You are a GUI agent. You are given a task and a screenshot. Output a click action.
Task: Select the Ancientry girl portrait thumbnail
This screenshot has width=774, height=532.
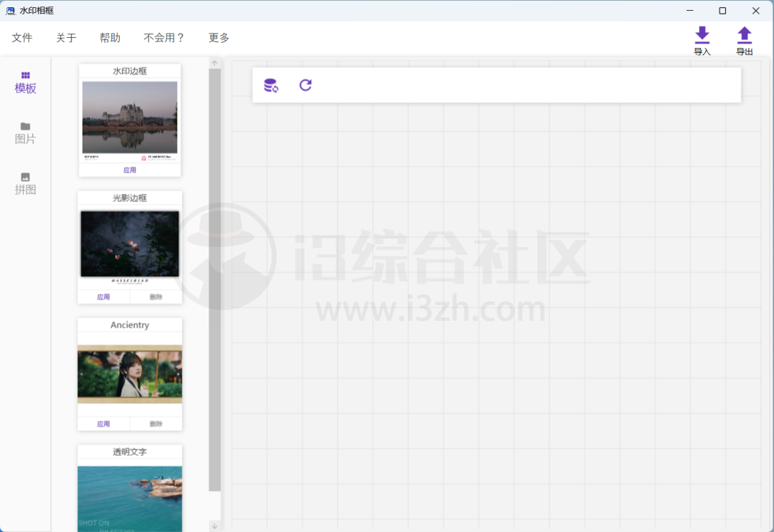130,374
